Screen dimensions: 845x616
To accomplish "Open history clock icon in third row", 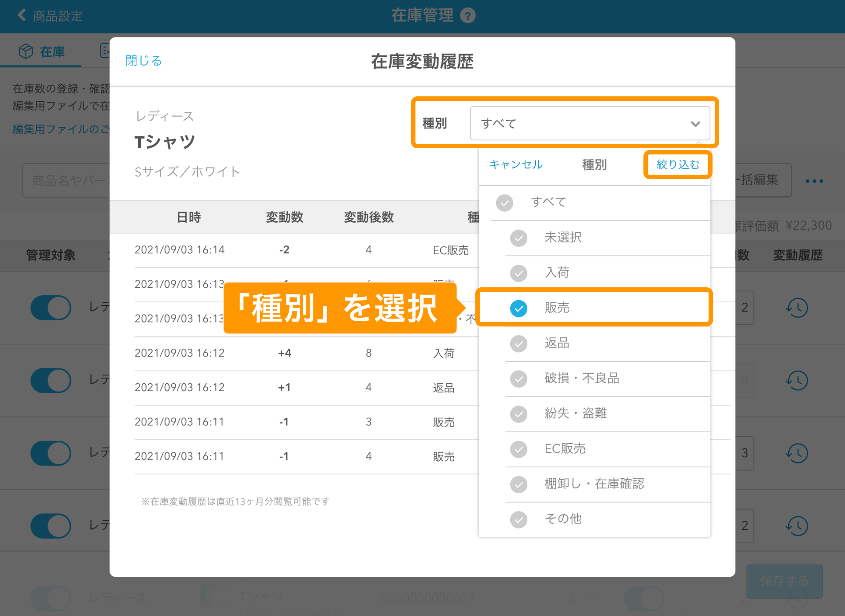I will 797,453.
